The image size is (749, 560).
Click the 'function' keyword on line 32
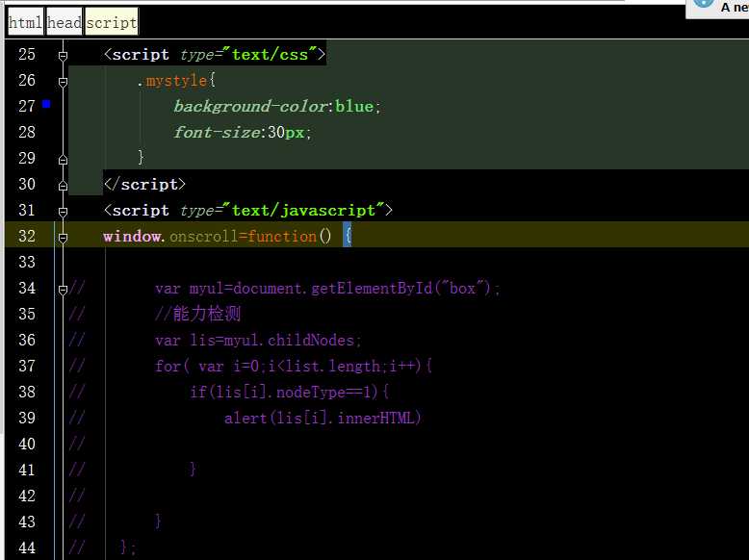tap(282, 237)
